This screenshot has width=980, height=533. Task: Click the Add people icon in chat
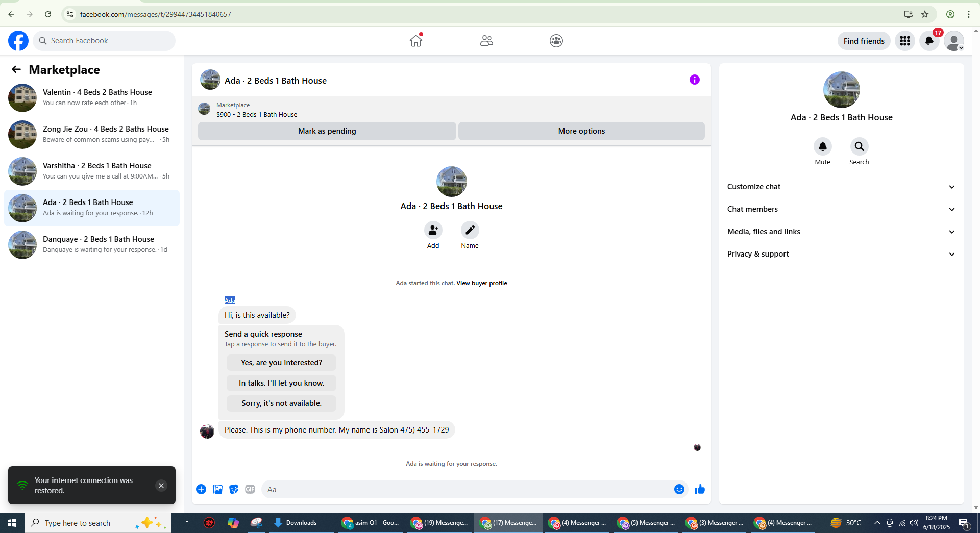tap(433, 230)
